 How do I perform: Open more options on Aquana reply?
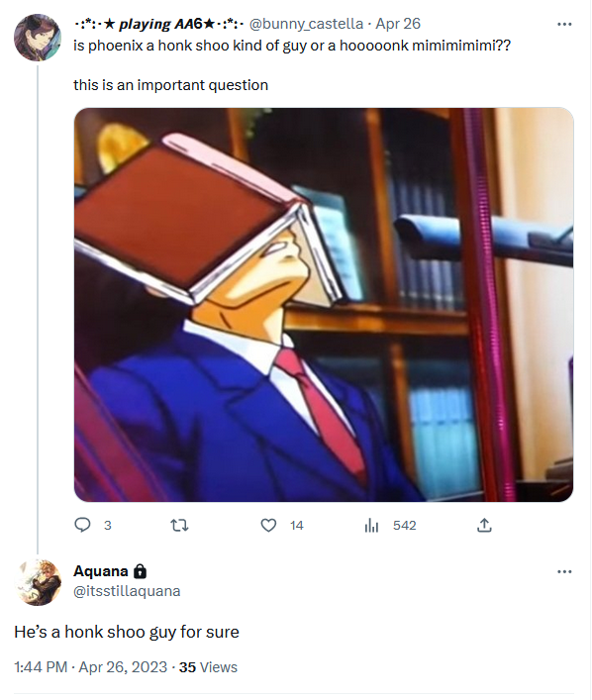point(564,571)
